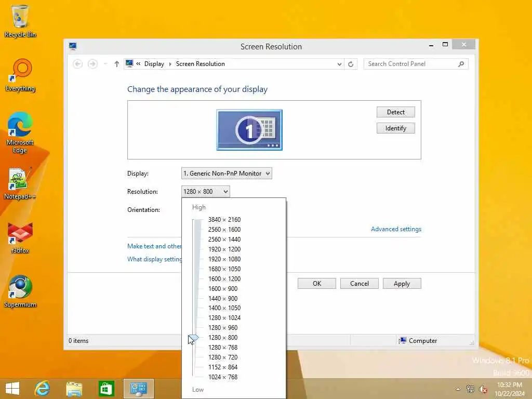Screen dimensions: 532x399
Task: Select the monitor 1 display thumbnail
Action: 249,130
